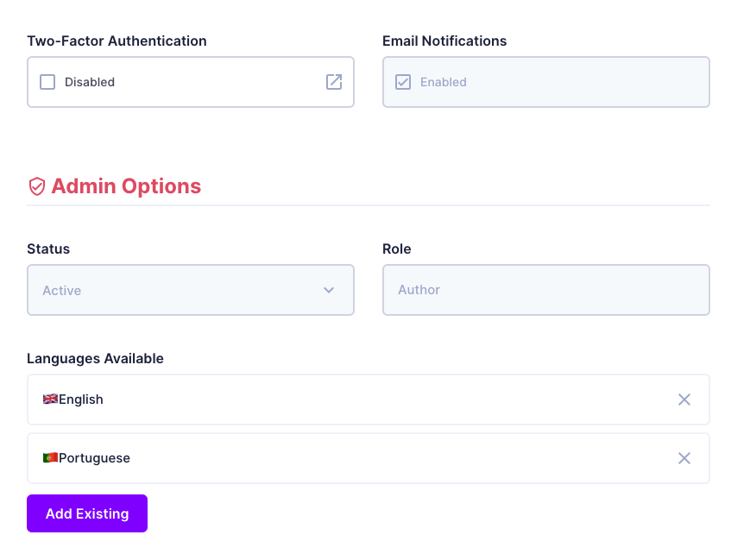The image size is (731, 560).
Task: Remove English from available languages
Action: click(x=684, y=399)
